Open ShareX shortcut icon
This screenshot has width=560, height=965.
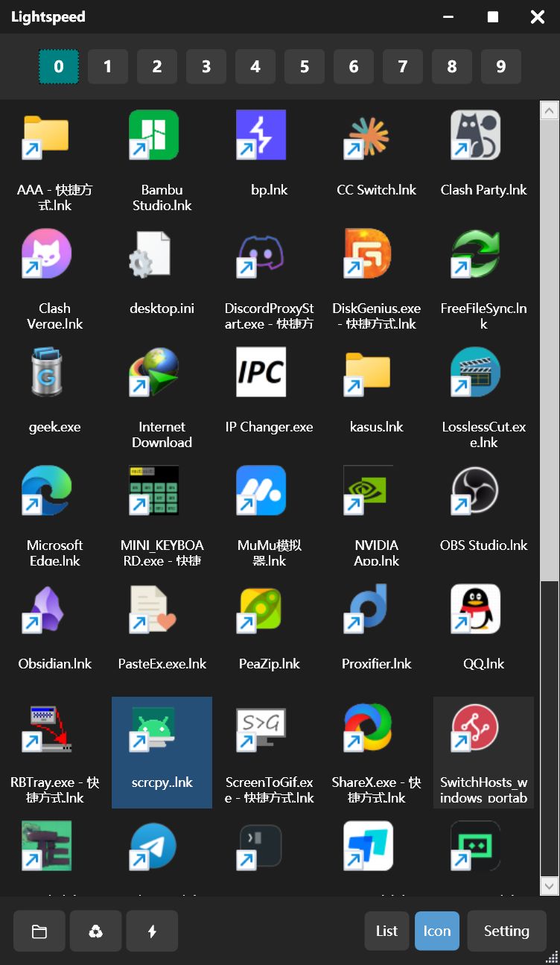pyautogui.click(x=368, y=728)
